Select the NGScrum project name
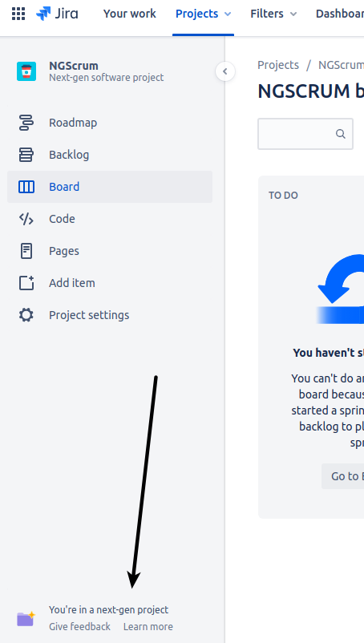364x643 pixels. [x=74, y=66]
